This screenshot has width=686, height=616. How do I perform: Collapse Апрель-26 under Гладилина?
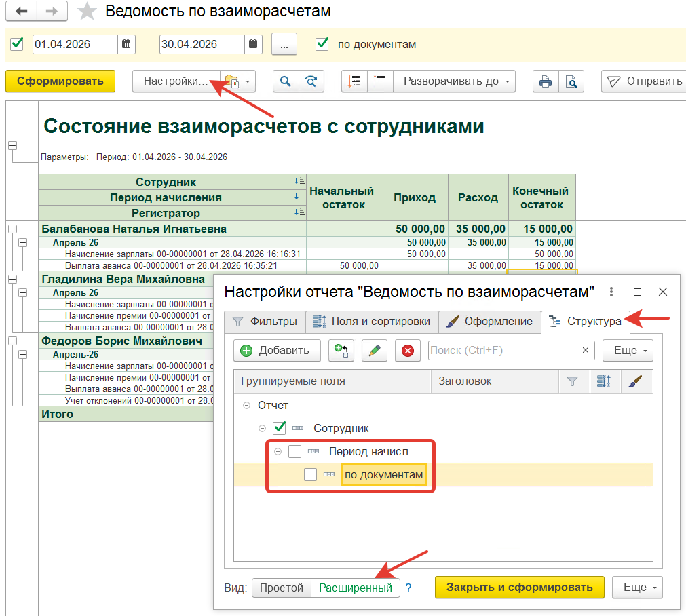23,292
